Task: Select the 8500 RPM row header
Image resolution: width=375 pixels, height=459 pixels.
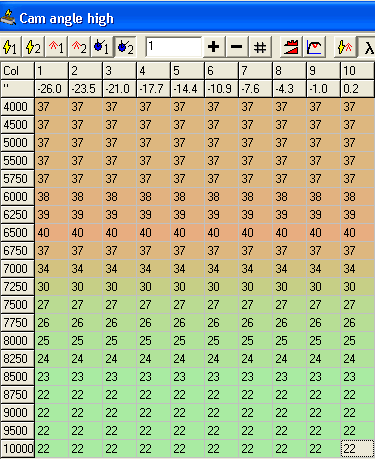Action: (x=17, y=377)
